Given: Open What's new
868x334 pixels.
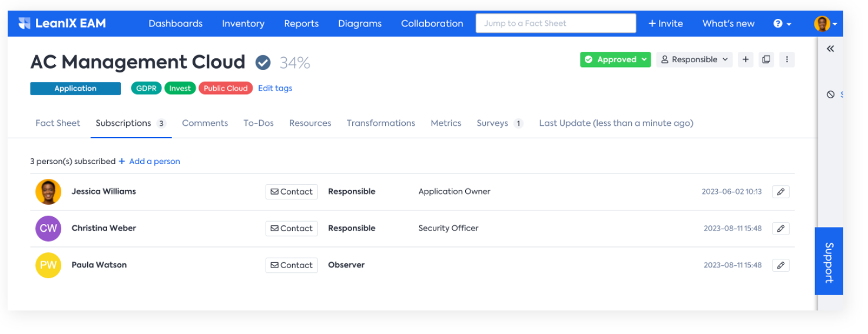Looking at the screenshot, I should pyautogui.click(x=728, y=24).
